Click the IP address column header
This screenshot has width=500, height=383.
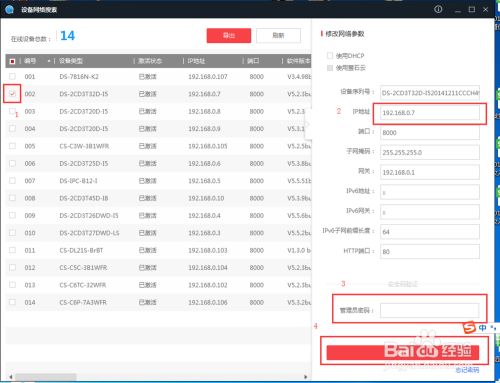click(x=196, y=61)
